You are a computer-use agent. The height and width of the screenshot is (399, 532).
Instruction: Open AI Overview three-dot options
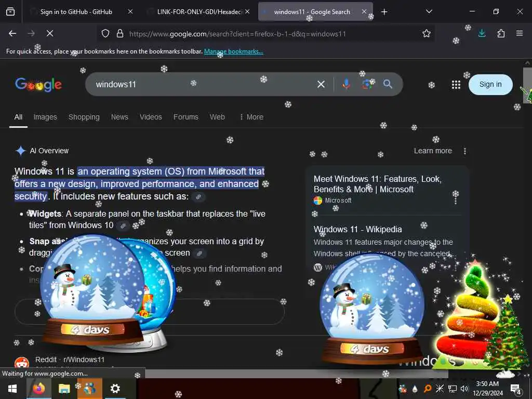[465, 151]
